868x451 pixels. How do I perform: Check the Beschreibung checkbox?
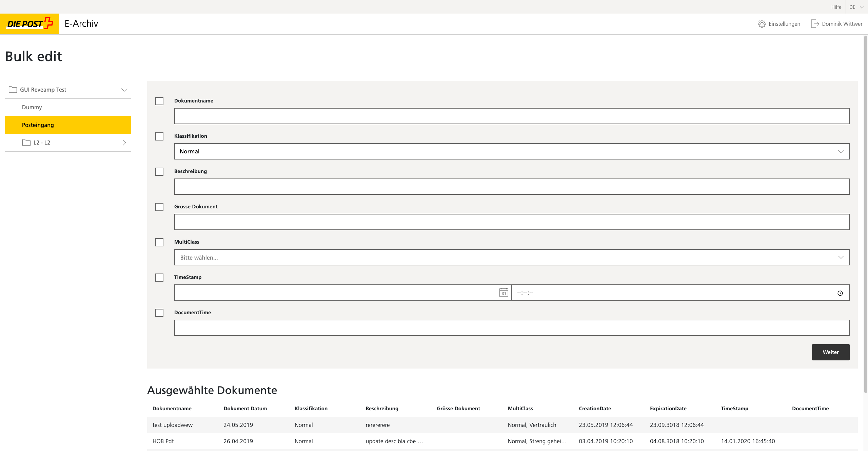pyautogui.click(x=159, y=172)
